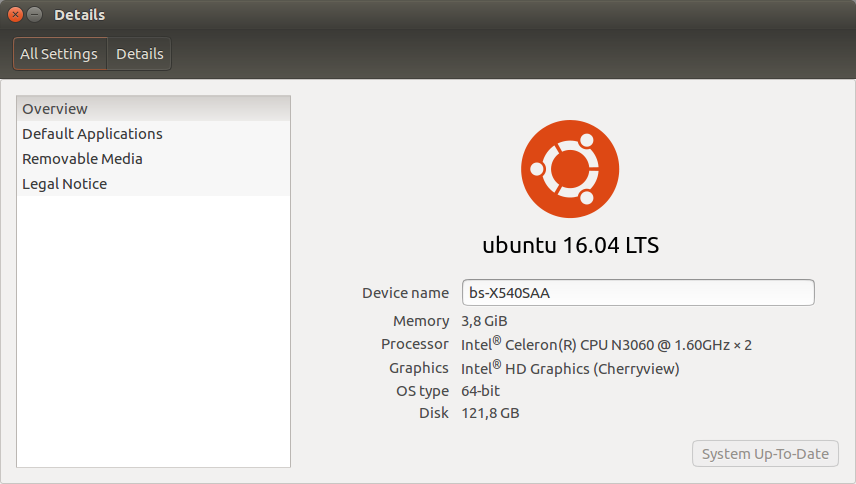Click the ubuntu 16.04 LTS heading

(570, 246)
